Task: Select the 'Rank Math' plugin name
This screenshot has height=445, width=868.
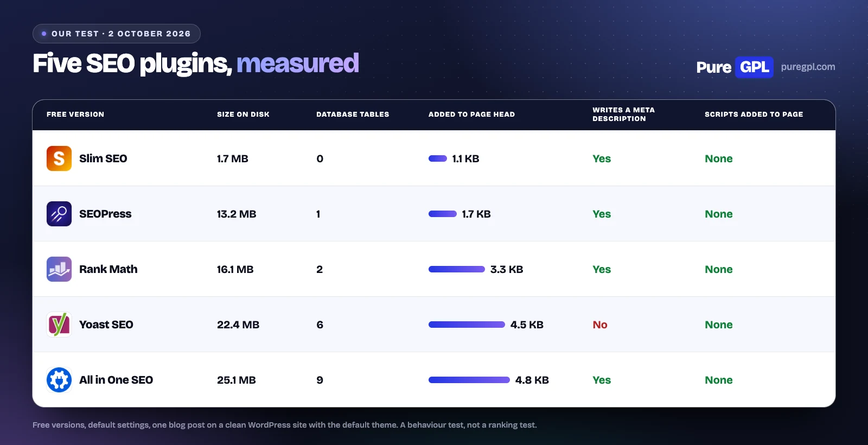Action: [108, 269]
